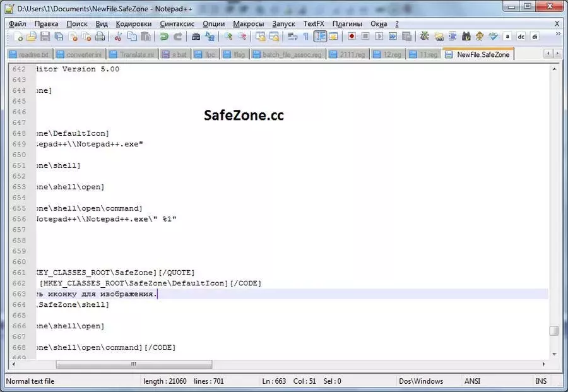Toggle word wrap toolbar icon
This screenshot has height=392, width=568.
(x=292, y=37)
